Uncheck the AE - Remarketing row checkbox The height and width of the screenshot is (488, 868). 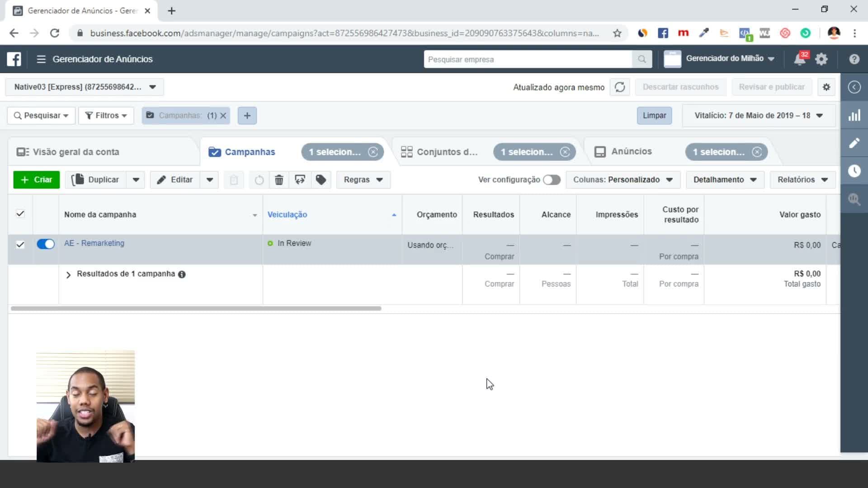tap(20, 244)
